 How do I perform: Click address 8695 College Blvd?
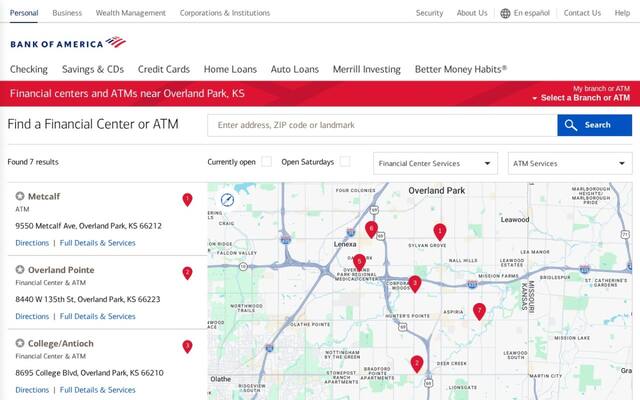coord(89,373)
